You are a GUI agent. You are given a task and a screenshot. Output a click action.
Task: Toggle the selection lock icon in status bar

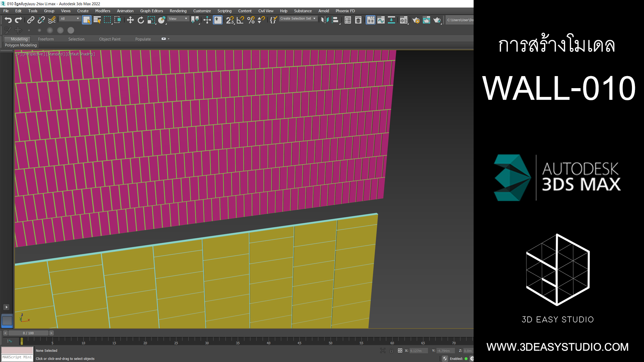(391, 351)
